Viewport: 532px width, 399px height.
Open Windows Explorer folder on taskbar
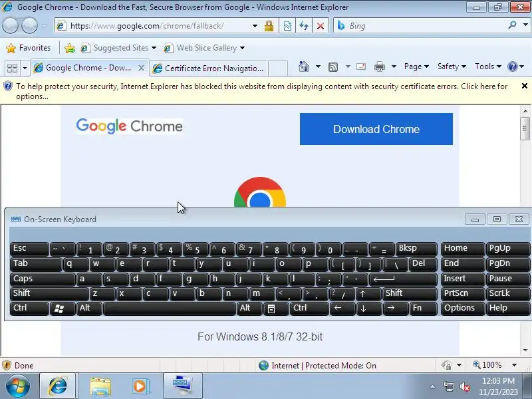100,386
